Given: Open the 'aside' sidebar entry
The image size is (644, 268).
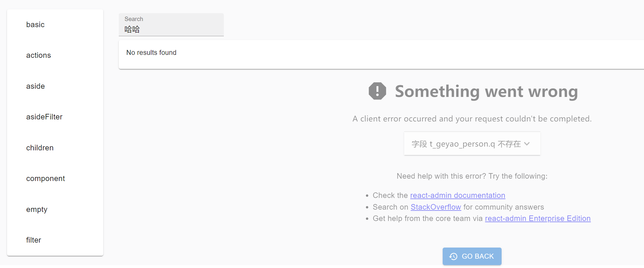Looking at the screenshot, I should coord(35,86).
